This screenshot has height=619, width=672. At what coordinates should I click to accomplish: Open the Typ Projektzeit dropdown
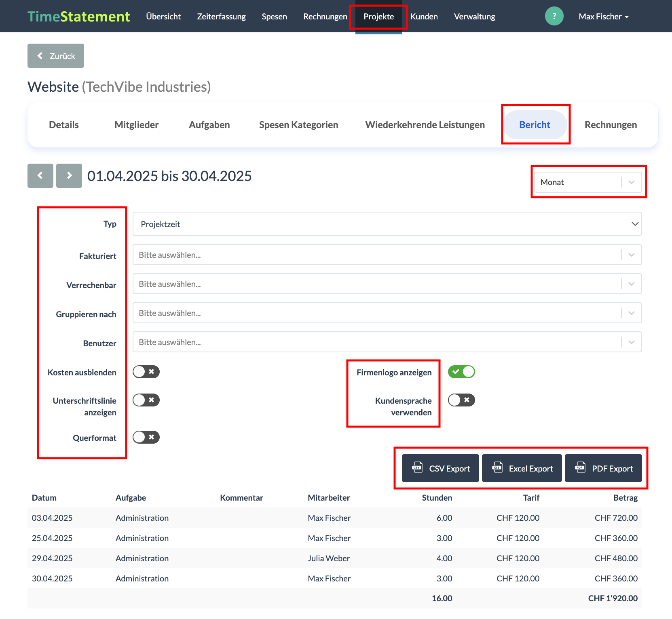pyautogui.click(x=387, y=224)
